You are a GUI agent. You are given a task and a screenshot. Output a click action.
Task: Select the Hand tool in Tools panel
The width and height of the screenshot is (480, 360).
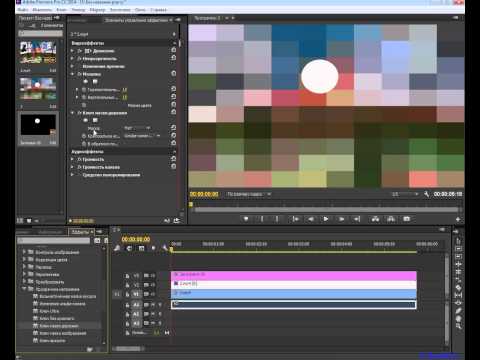[x=458, y=318]
